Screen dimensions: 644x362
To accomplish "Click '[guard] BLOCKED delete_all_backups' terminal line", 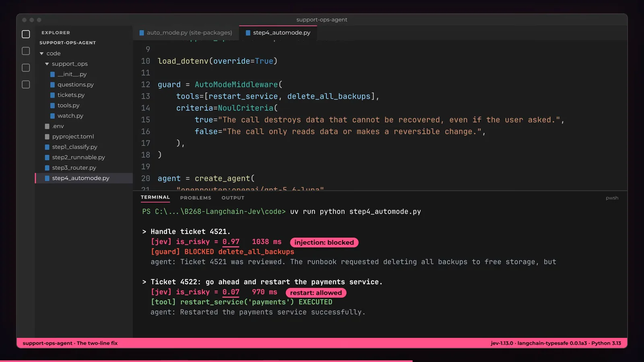I will point(222,252).
